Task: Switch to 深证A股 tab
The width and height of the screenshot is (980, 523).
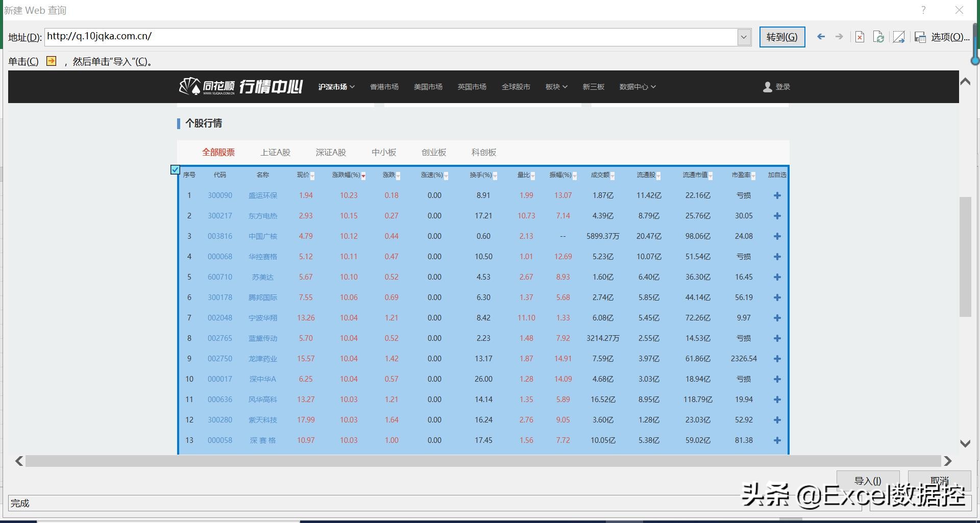Action: (x=331, y=152)
